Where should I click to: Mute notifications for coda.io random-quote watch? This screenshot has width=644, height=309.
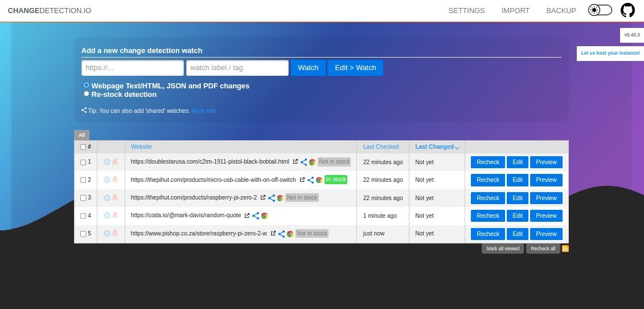click(115, 216)
